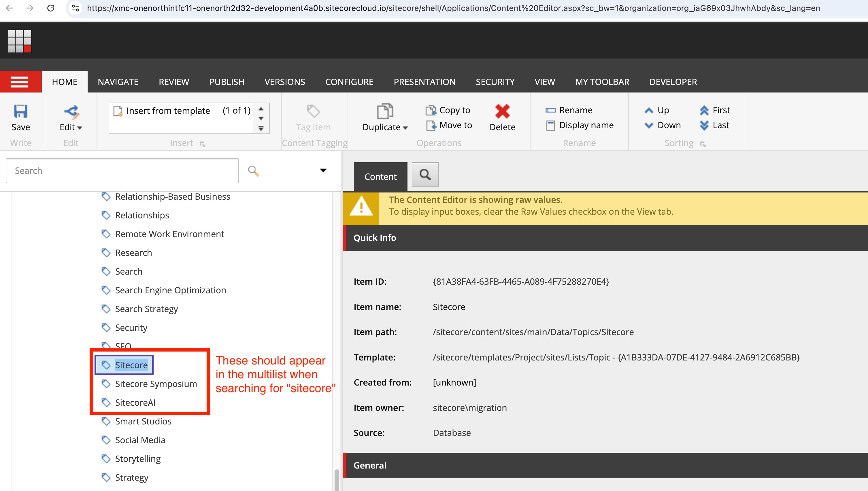Click Copy to button
The height and width of the screenshot is (491, 868).
click(448, 110)
